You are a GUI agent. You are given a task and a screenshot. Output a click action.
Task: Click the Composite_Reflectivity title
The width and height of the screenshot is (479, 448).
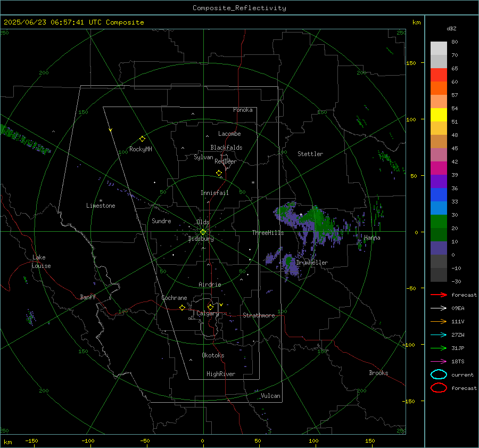[x=240, y=8]
